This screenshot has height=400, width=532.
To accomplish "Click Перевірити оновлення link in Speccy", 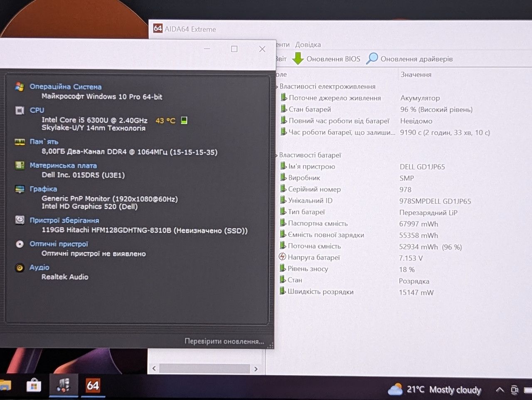I will point(224,341).
